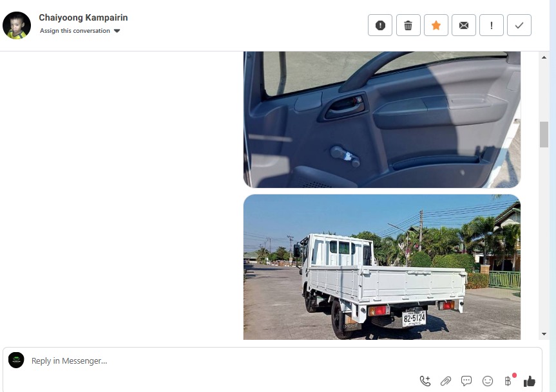The height and width of the screenshot is (392, 556).
Task: Flag conversation with exclamation mark button
Action: [x=491, y=25]
